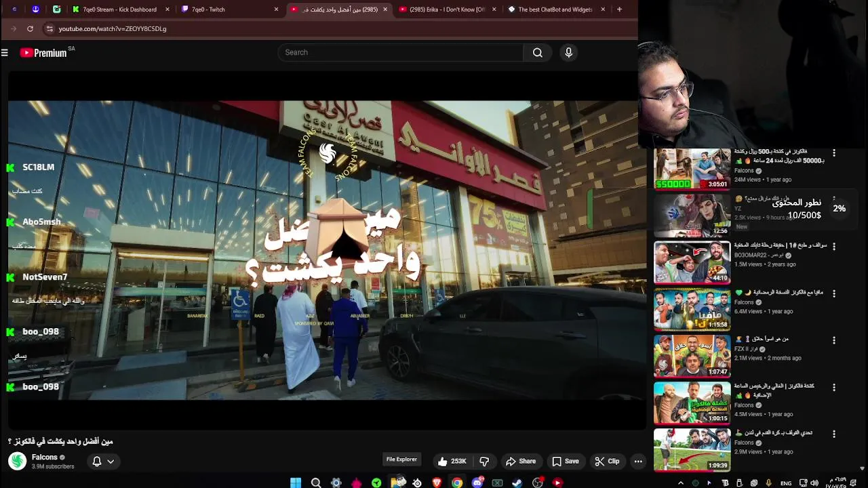Click the Clip button
868x488 pixels.
[607, 462]
